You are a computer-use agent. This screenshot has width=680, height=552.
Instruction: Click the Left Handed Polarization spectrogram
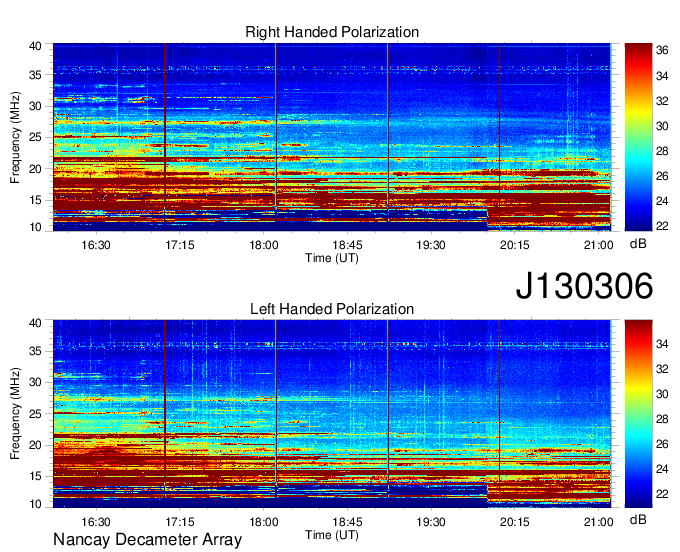(332, 414)
